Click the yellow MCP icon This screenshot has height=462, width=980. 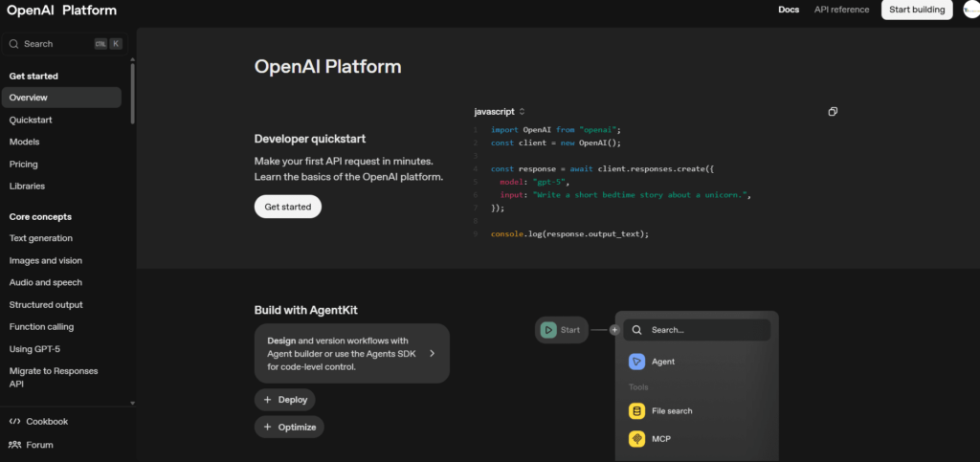pyautogui.click(x=636, y=439)
